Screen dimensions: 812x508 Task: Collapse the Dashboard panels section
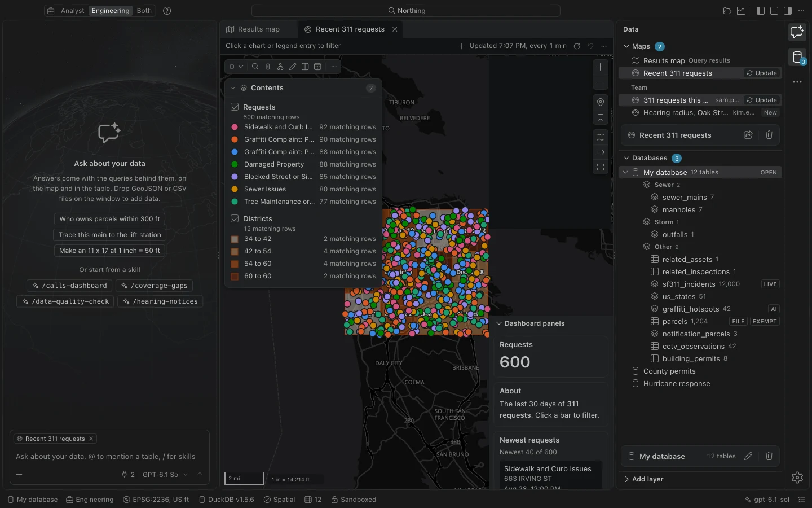tap(499, 323)
